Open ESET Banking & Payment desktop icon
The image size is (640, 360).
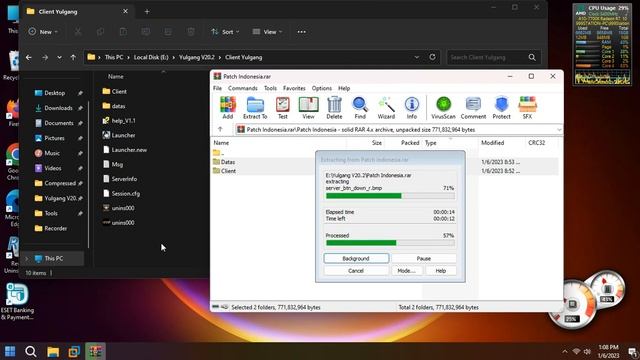pyautogui.click(x=17, y=301)
